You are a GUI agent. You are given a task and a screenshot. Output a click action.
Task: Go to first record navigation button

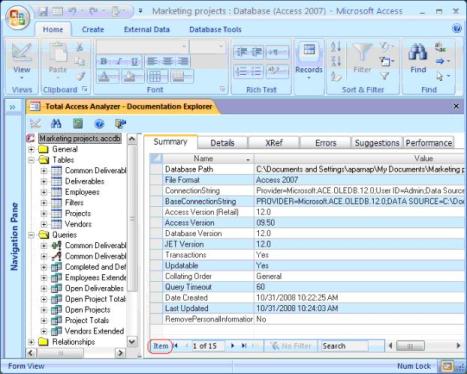176,346
